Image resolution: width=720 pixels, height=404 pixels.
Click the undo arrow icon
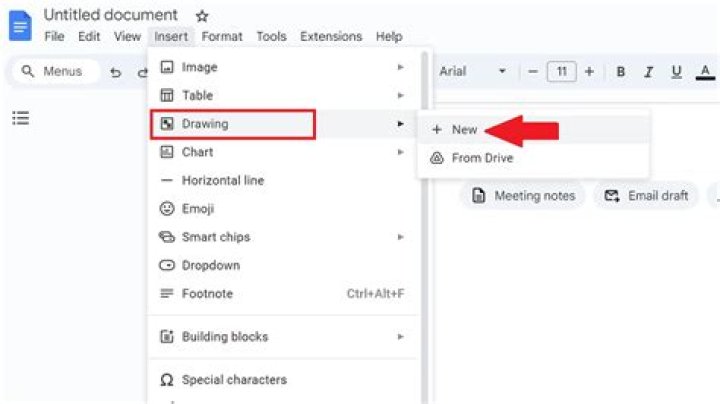click(x=116, y=72)
